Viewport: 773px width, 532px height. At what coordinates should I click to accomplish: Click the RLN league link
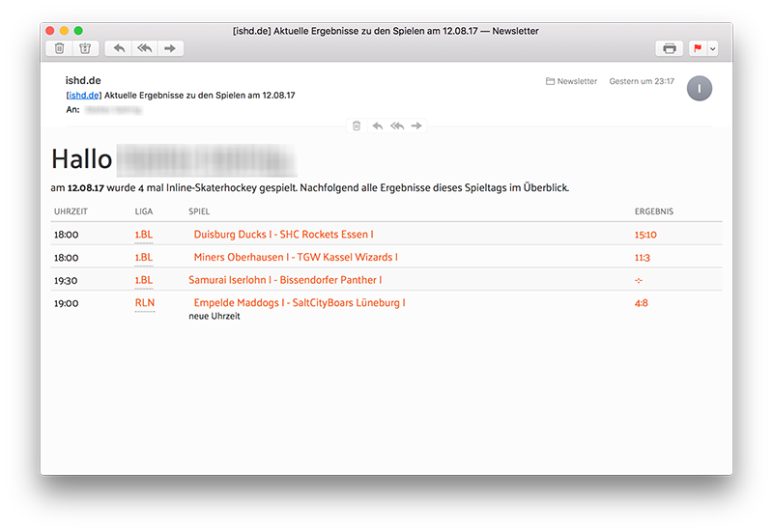coord(145,302)
